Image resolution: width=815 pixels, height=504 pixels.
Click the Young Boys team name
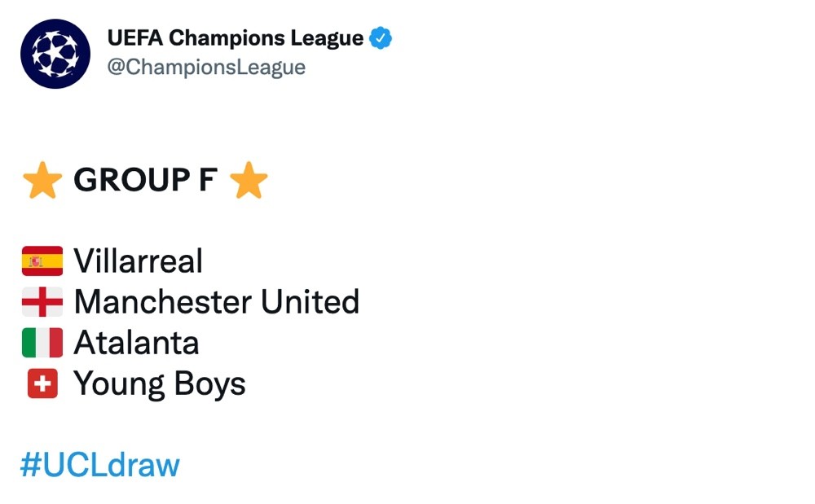click(160, 384)
